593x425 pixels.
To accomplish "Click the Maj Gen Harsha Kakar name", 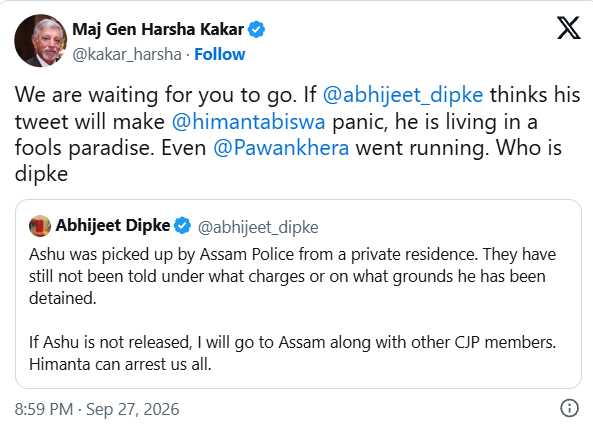I will pyautogui.click(x=158, y=29).
